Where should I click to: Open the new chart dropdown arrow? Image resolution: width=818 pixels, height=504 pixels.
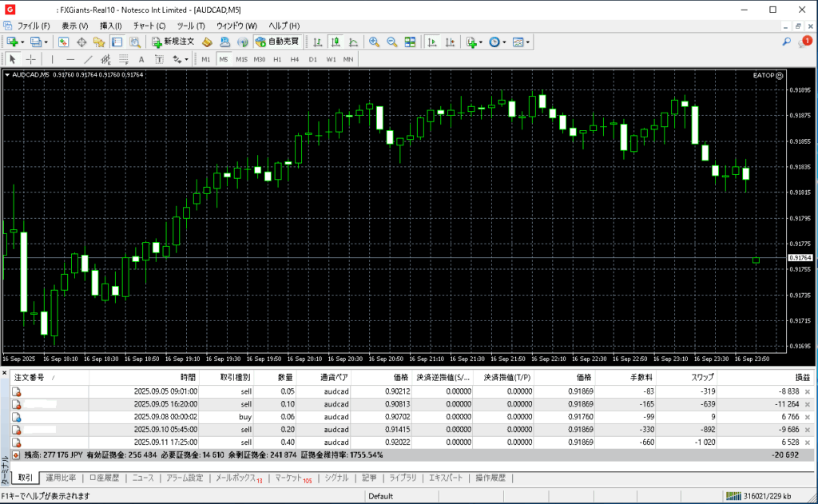click(22, 42)
